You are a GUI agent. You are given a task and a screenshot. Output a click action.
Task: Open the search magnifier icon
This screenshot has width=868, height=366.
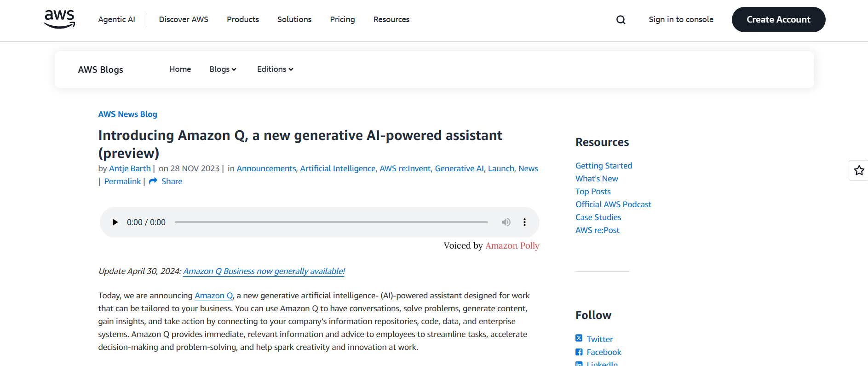(x=621, y=20)
